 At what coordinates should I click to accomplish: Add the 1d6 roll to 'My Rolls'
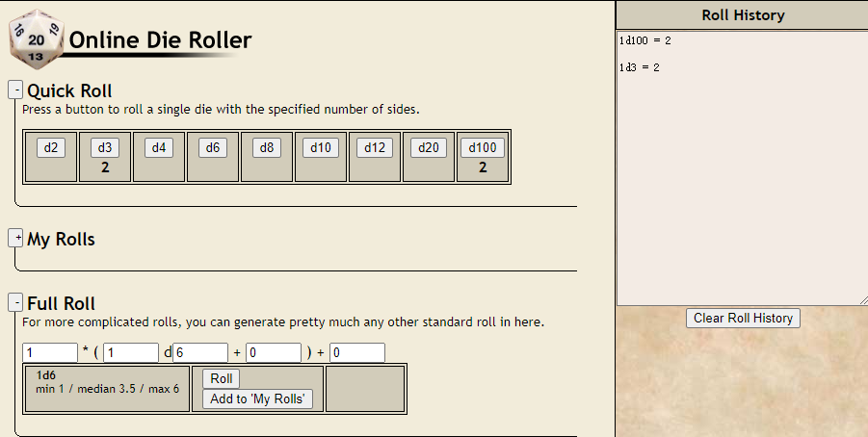[257, 398]
